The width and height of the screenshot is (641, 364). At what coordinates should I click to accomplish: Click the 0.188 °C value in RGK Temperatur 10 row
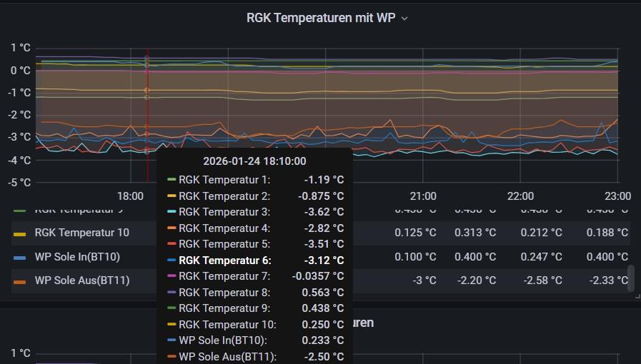point(607,233)
